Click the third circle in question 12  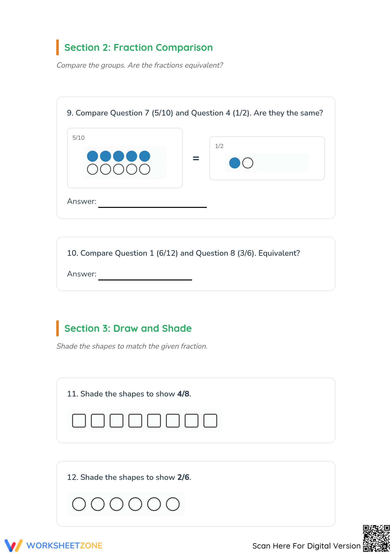click(117, 504)
